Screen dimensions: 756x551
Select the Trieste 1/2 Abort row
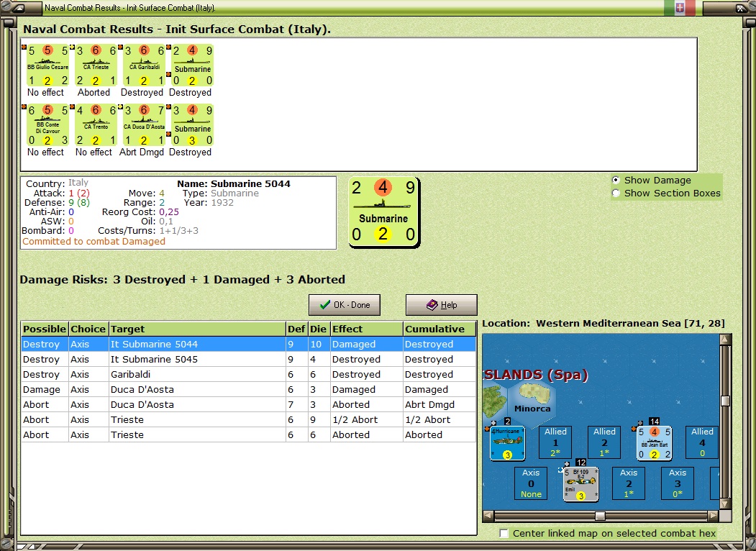[249, 419]
